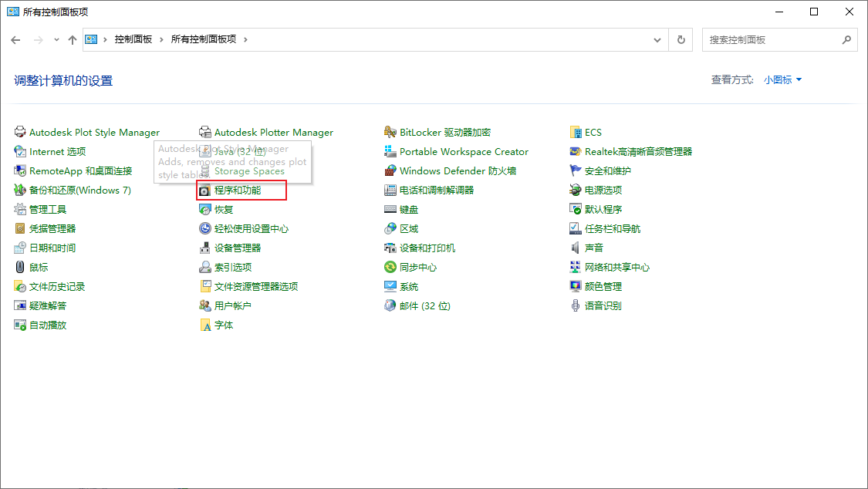Open 疑难解答 link
The width and height of the screenshot is (868, 489).
point(48,306)
